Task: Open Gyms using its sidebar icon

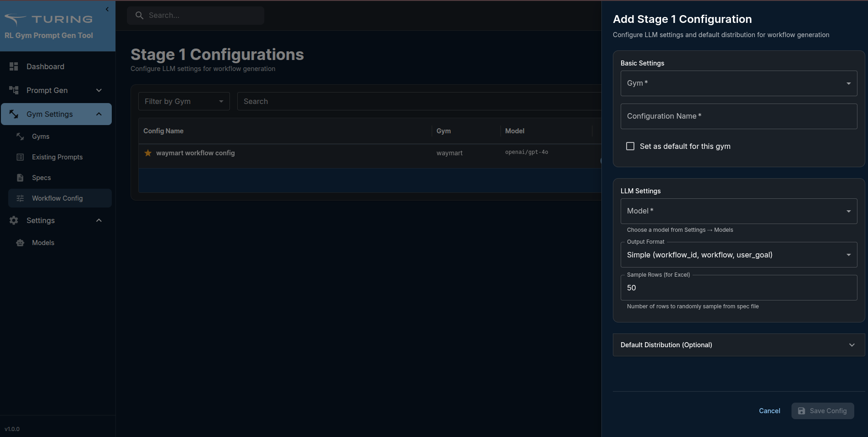Action: coord(20,136)
